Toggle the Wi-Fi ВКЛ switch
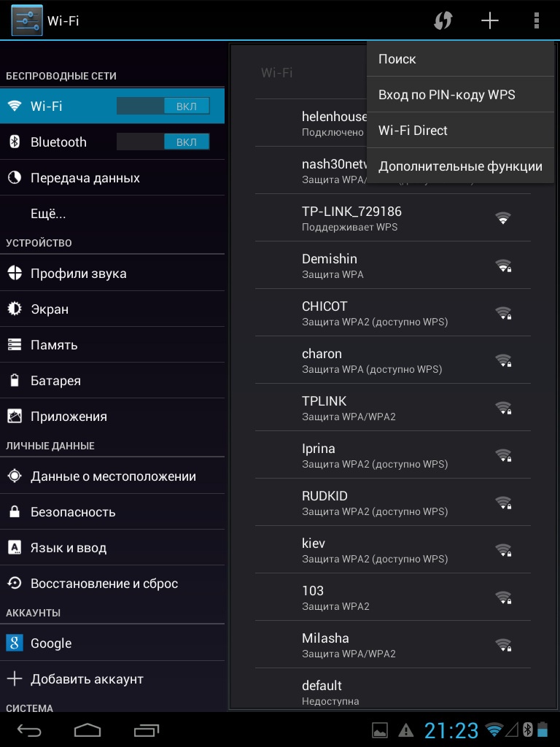 [163, 106]
